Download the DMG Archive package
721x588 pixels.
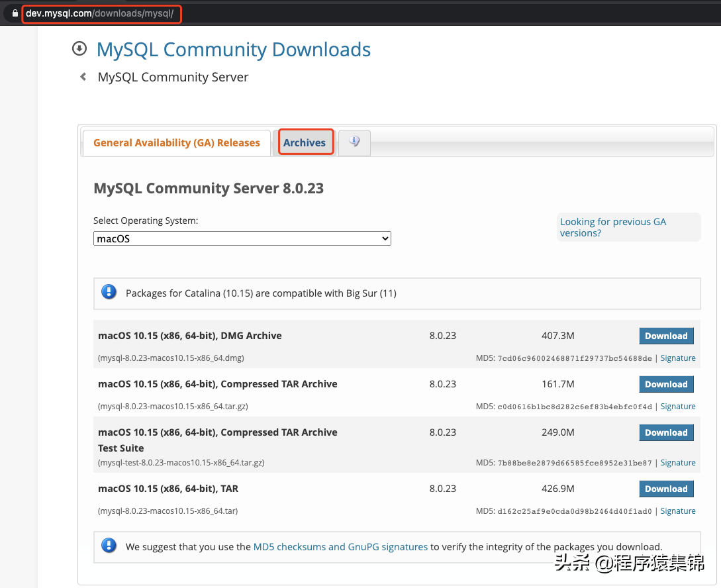(666, 336)
